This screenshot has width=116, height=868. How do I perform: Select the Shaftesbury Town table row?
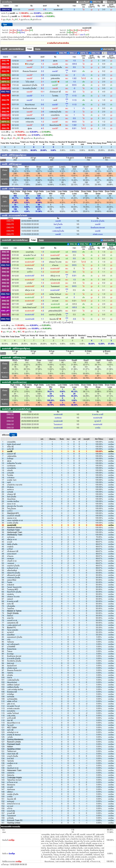coord(58,535)
